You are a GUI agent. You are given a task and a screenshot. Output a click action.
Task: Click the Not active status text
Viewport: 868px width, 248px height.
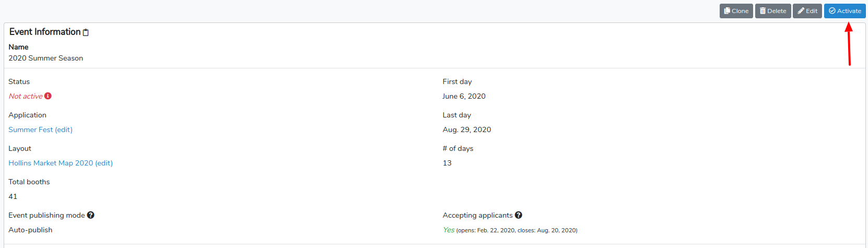[x=26, y=96]
